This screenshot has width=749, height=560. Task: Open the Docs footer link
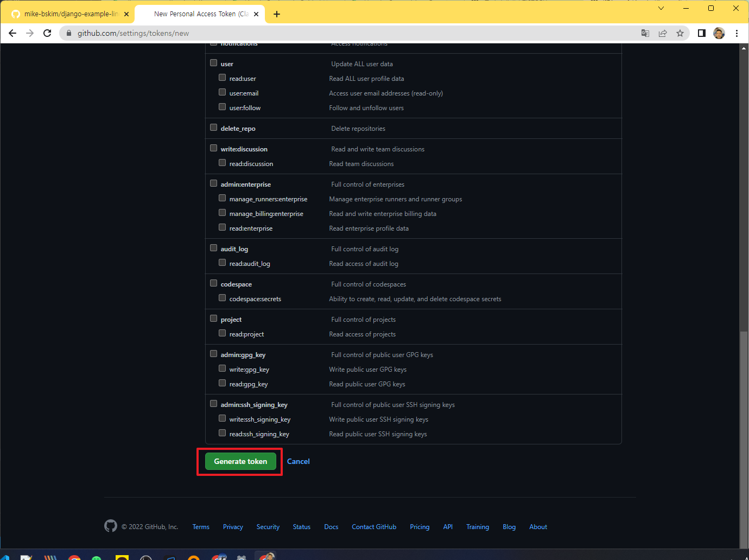click(331, 527)
